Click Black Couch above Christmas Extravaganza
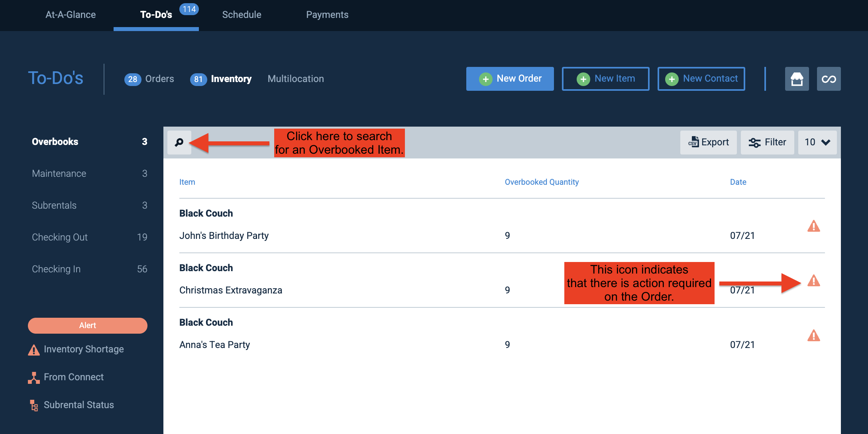This screenshot has height=434, width=868. tap(206, 268)
